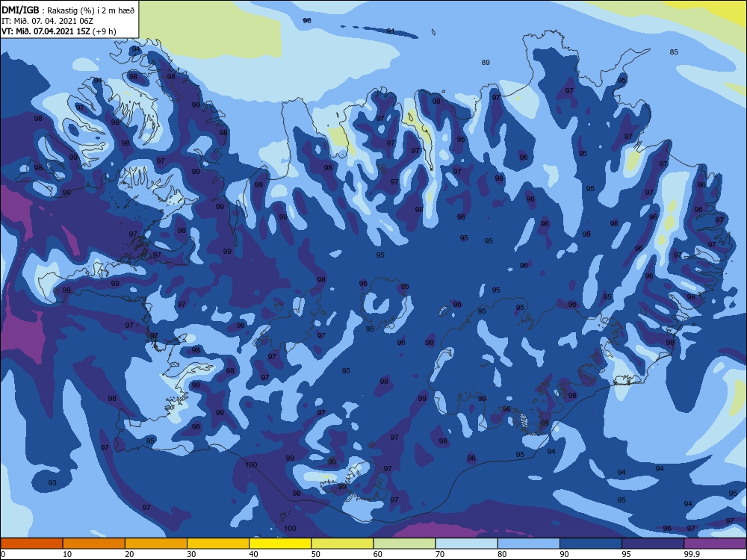The height and width of the screenshot is (560, 747).
Task: Click the light blue 80–90 legend swatch
Action: coord(529,544)
